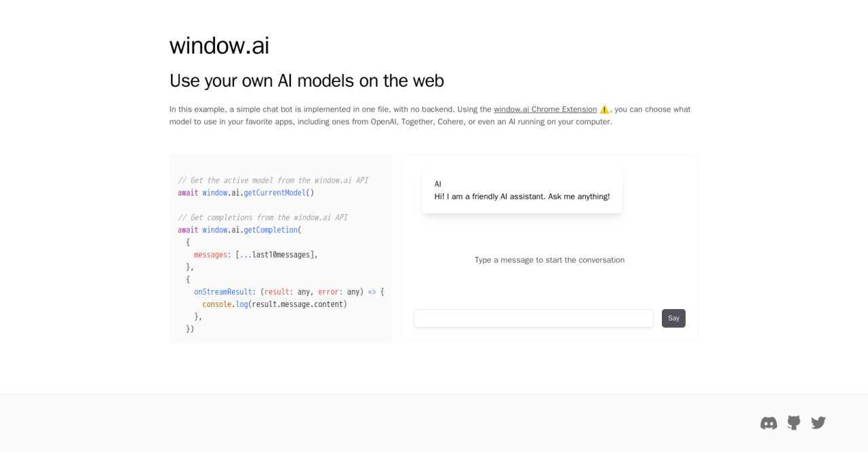Focus the chat message input field
Image resolution: width=868 pixels, height=452 pixels.
(533, 319)
